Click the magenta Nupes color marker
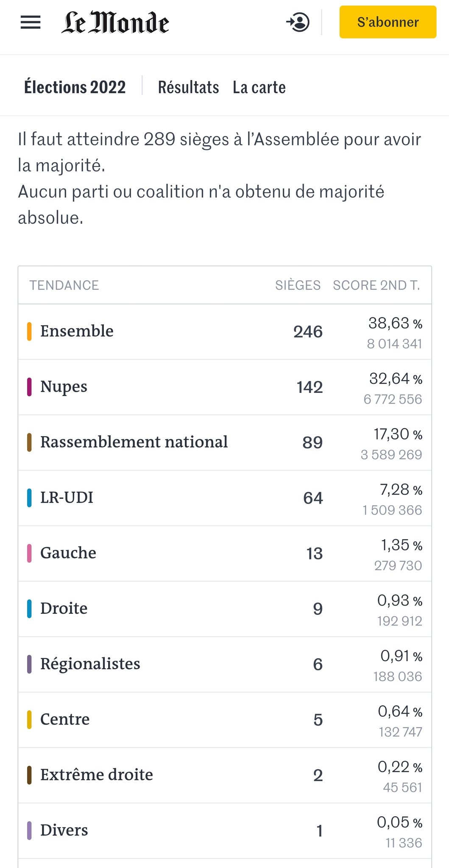This screenshot has height=868, width=449. pyautogui.click(x=29, y=387)
